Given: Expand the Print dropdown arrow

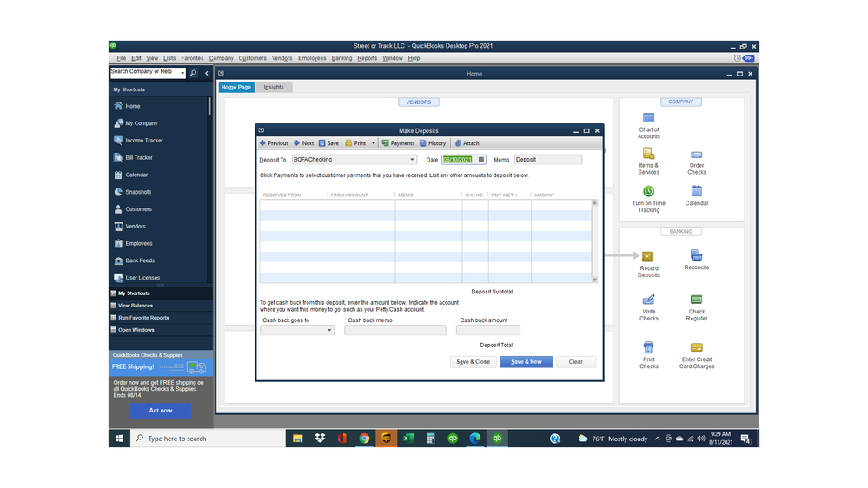Looking at the screenshot, I should (x=373, y=143).
